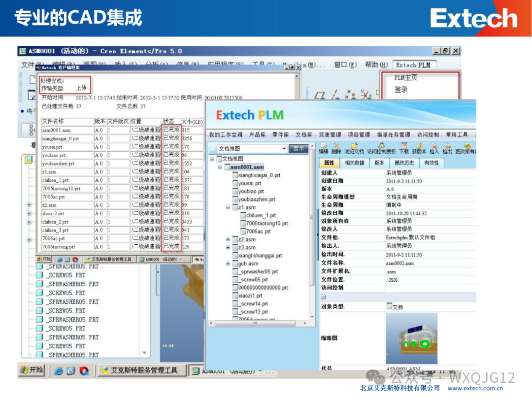Screen dimensions: 532x399
Task: Click the 检出 (check out) icon
Action: coord(447,146)
